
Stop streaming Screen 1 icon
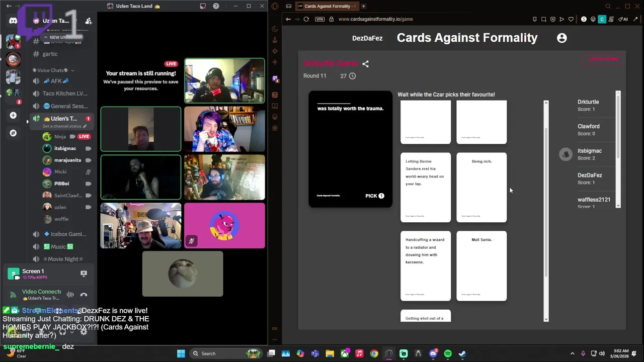coord(84,274)
